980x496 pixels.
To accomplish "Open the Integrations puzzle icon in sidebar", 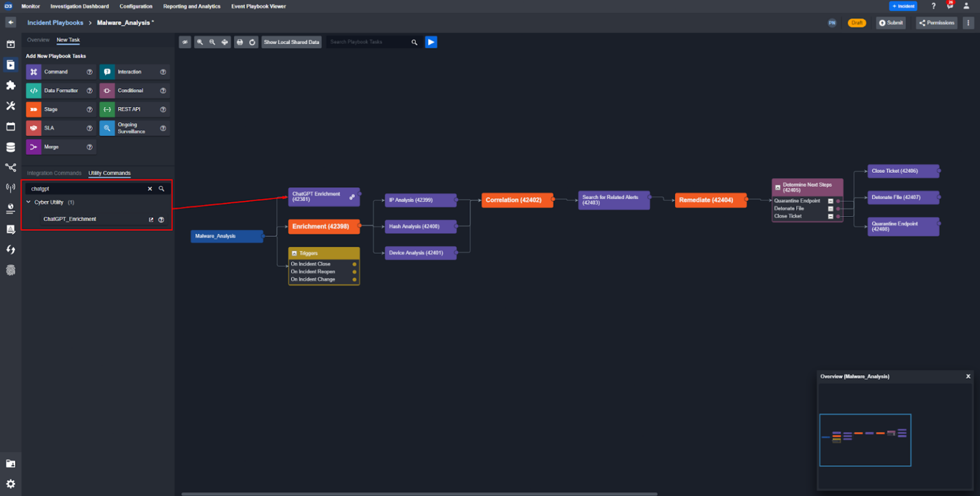I will coord(10,85).
